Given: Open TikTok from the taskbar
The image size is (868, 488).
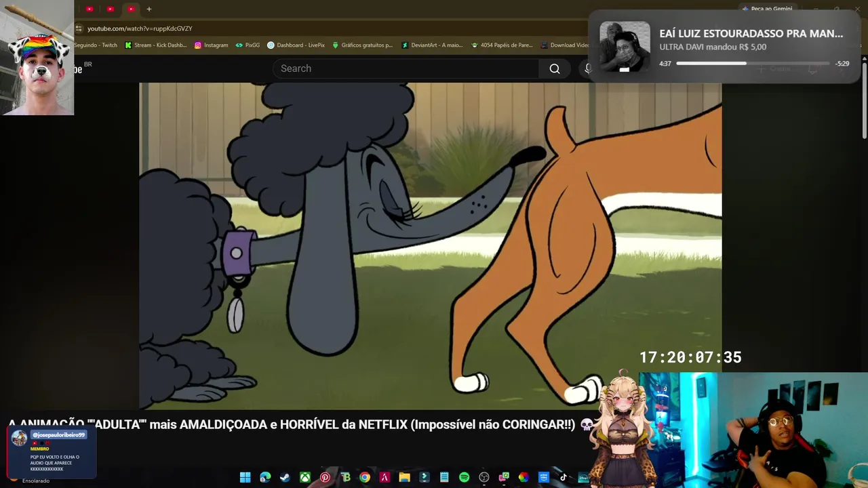Looking at the screenshot, I should [564, 477].
